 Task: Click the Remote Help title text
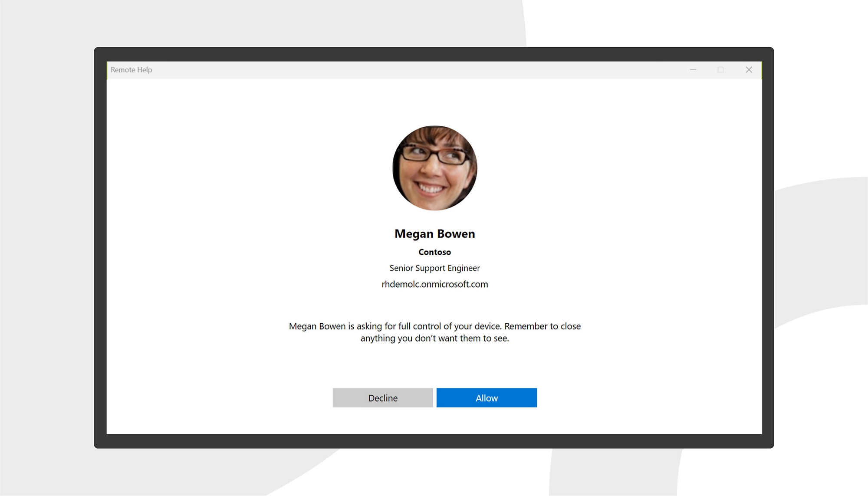[x=131, y=69]
